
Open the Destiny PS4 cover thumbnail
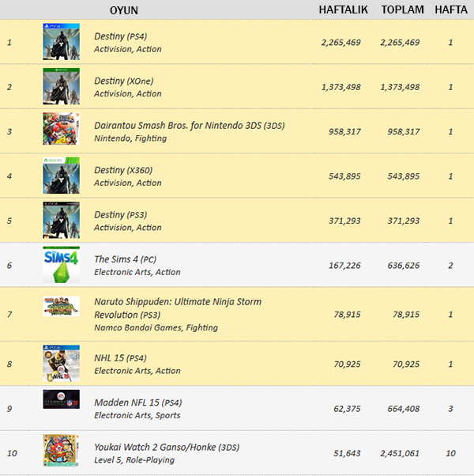pyautogui.click(x=62, y=42)
